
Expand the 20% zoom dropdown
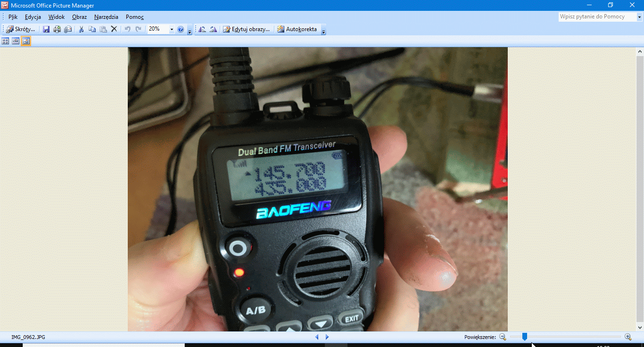172,29
